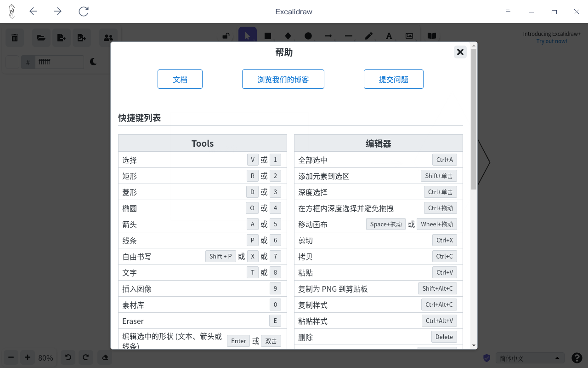588x368 pixels.
Task: Click the white canvas background color swatch
Action: point(12,62)
